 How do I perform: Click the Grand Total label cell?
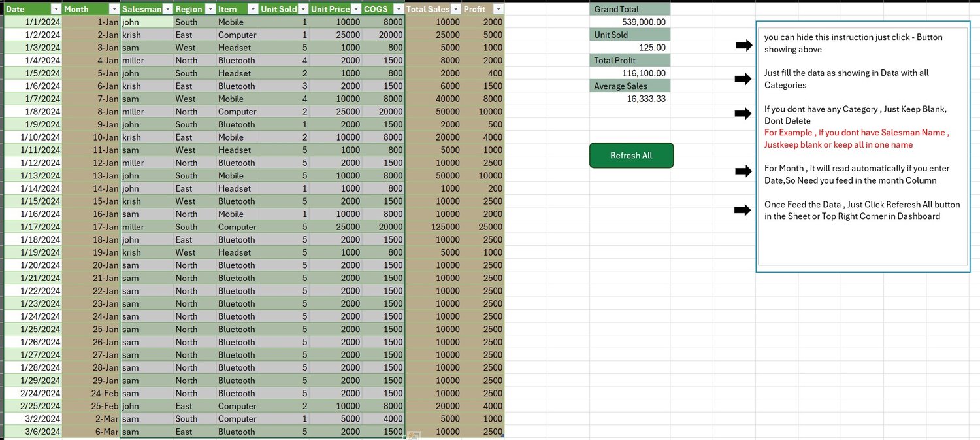click(630, 9)
